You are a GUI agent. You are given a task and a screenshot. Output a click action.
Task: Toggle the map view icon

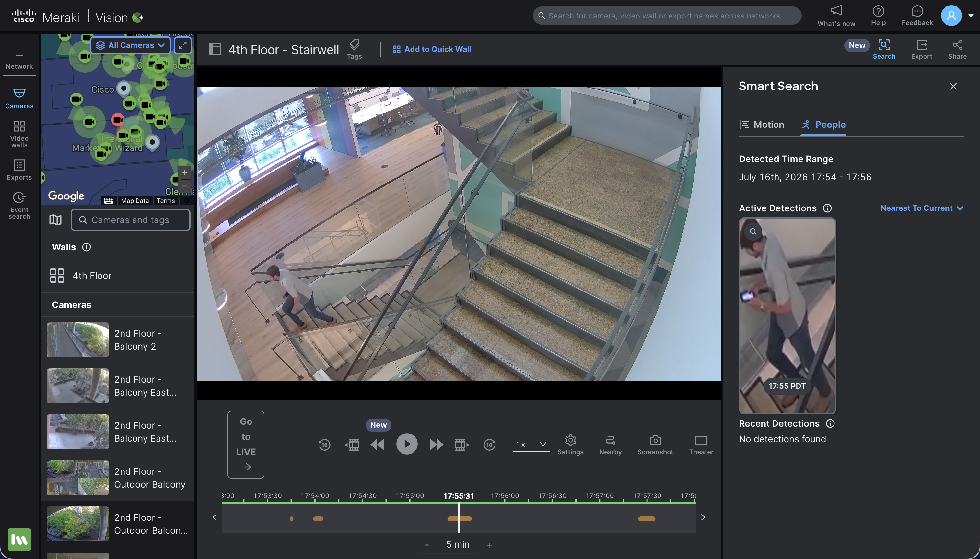[x=55, y=220]
